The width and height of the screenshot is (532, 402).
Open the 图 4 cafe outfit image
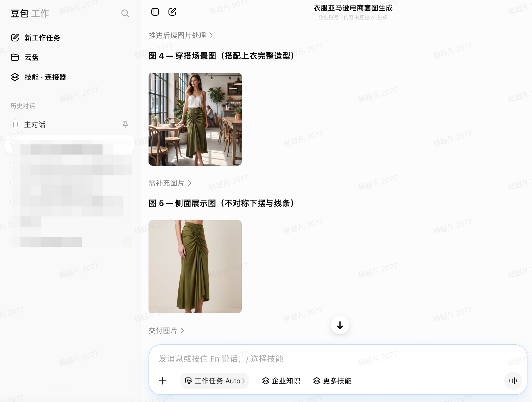click(x=195, y=119)
